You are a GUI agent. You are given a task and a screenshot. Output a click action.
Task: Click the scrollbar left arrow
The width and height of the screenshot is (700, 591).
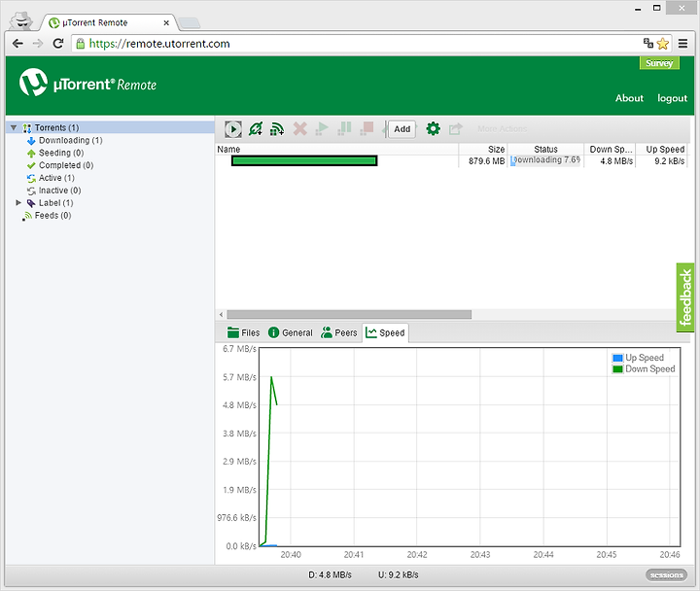point(221,315)
